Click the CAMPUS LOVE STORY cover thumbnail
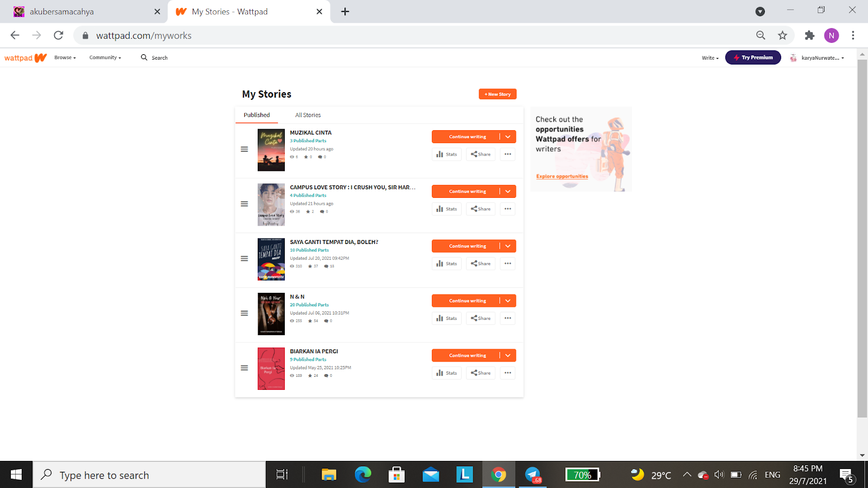Image resolution: width=868 pixels, height=488 pixels. pos(271,204)
